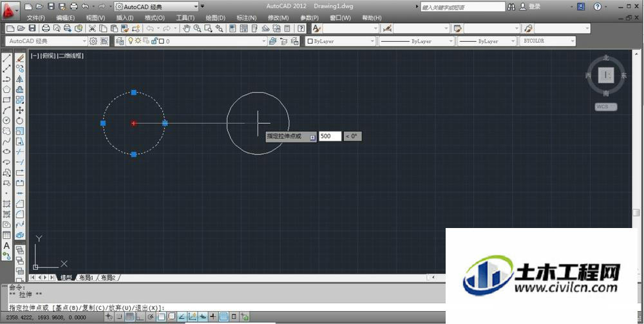Toggle Polar Tracking in status bar
This screenshot has width=644, height=324.
click(151, 317)
